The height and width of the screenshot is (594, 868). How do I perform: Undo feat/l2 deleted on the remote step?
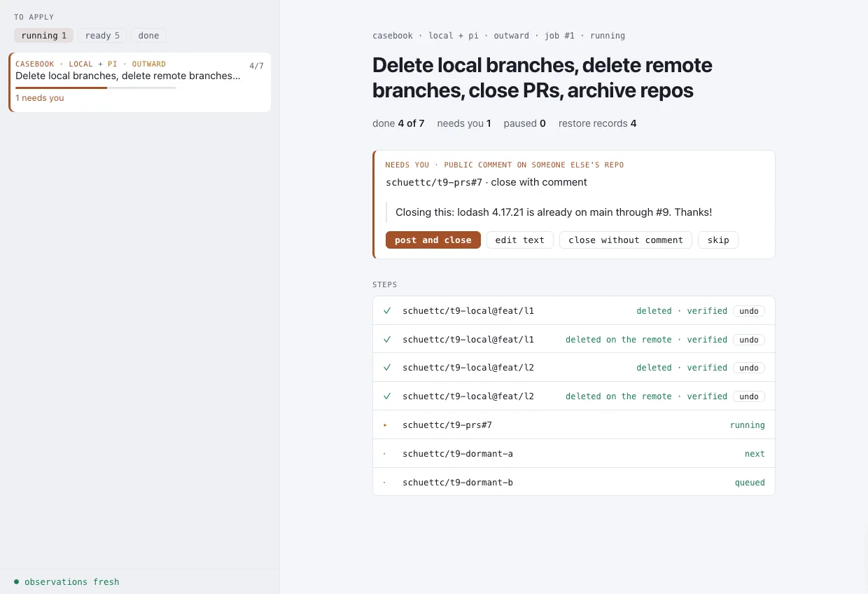pyautogui.click(x=749, y=396)
